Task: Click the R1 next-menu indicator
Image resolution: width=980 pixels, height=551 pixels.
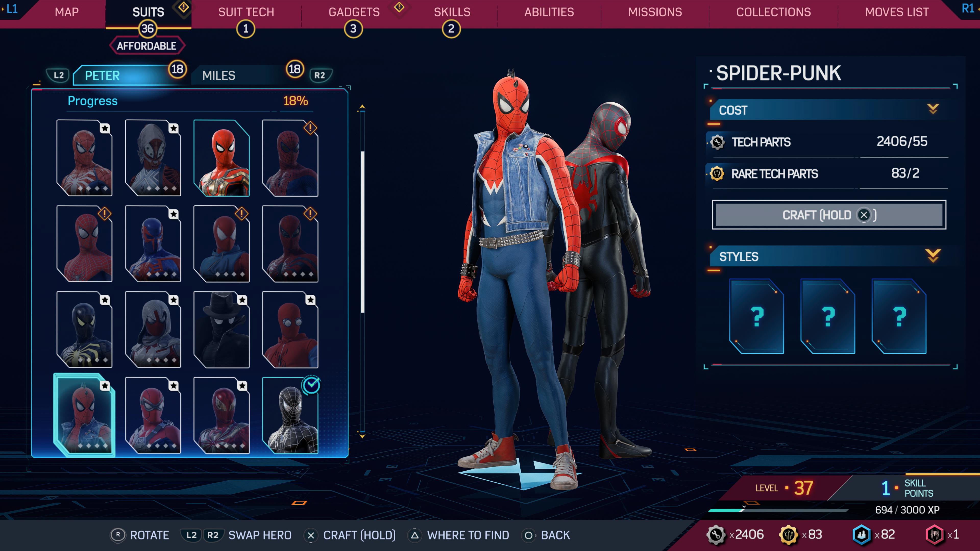Action: coord(968,8)
